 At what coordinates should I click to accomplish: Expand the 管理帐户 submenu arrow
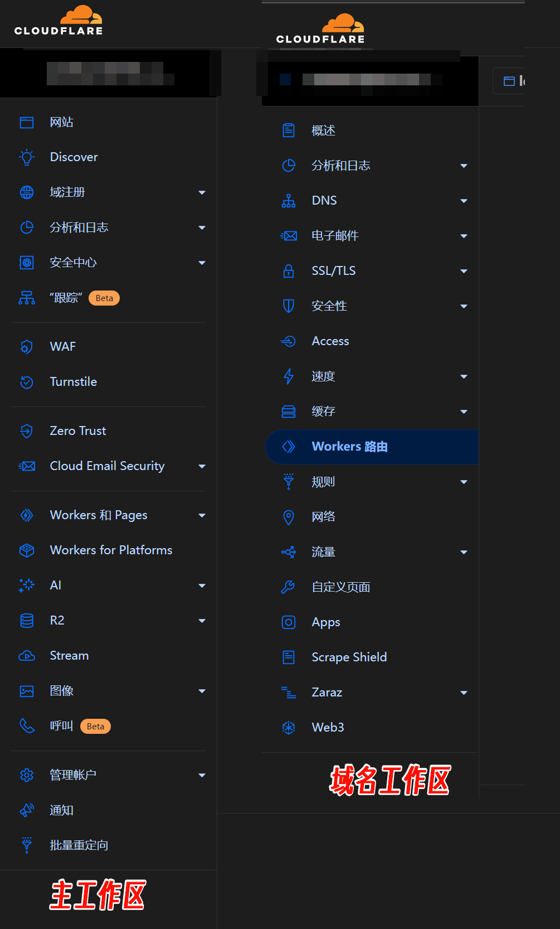[x=202, y=775]
